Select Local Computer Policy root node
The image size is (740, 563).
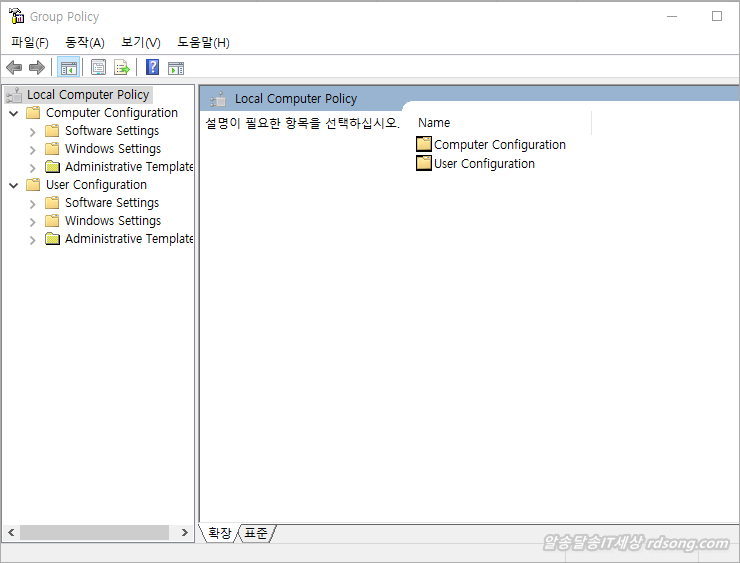[x=87, y=95]
